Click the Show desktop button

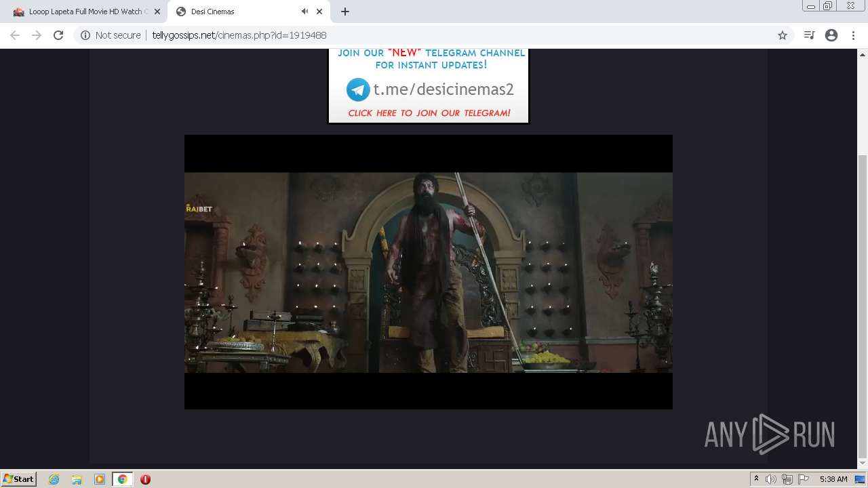[861, 479]
